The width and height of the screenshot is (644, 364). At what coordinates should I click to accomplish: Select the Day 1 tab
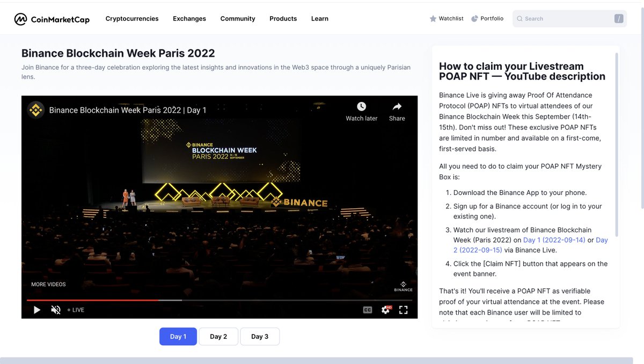point(178,337)
